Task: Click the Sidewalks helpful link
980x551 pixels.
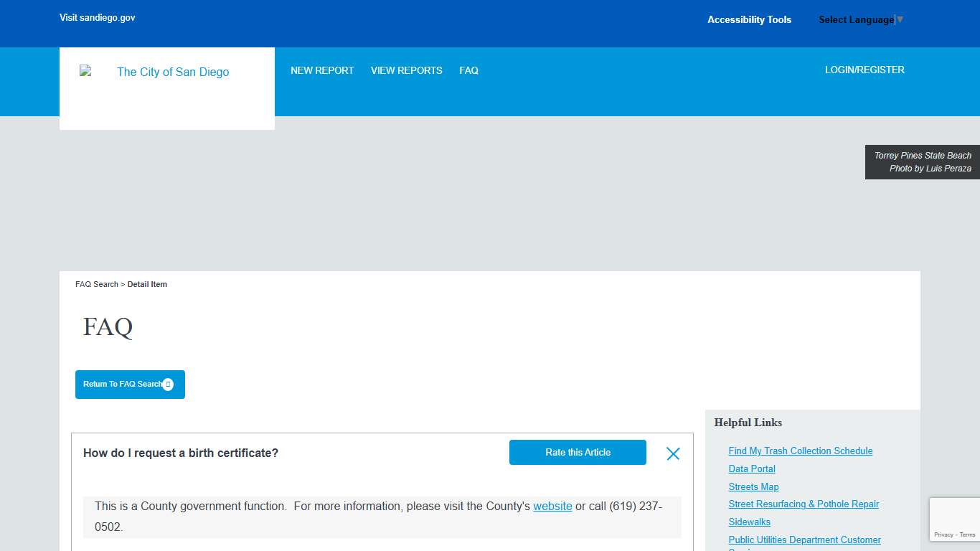Action: point(749,522)
